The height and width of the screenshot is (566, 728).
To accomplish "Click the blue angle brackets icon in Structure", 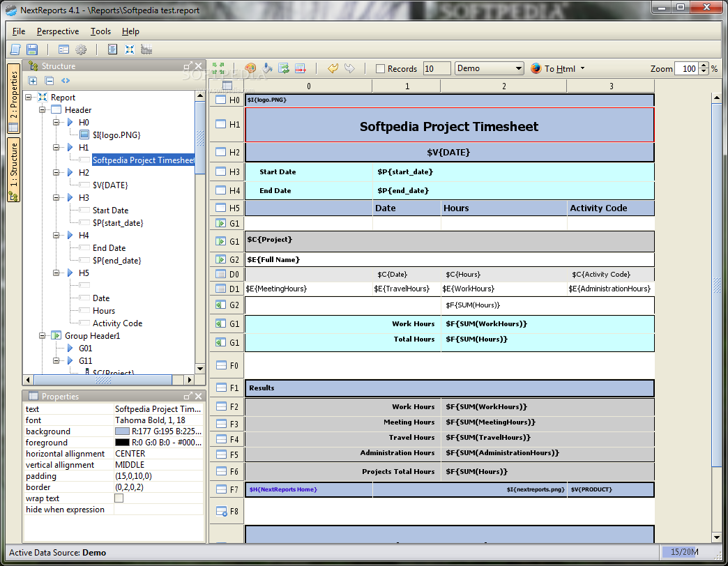I will [x=66, y=81].
